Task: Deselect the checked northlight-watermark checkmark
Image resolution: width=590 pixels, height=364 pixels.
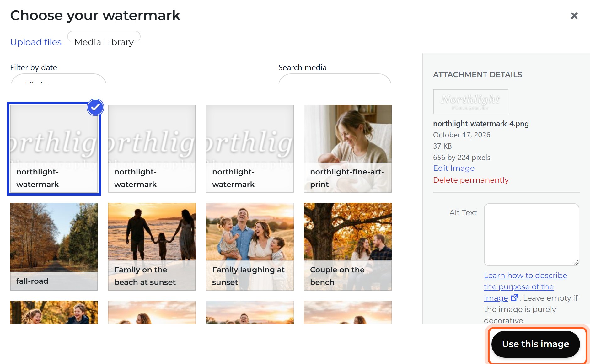Action: click(95, 107)
